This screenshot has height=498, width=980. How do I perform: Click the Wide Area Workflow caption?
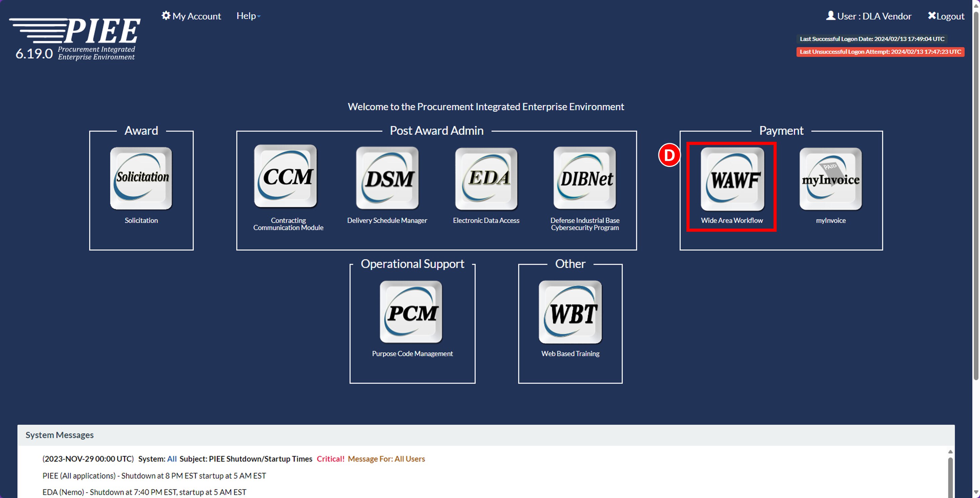click(732, 221)
